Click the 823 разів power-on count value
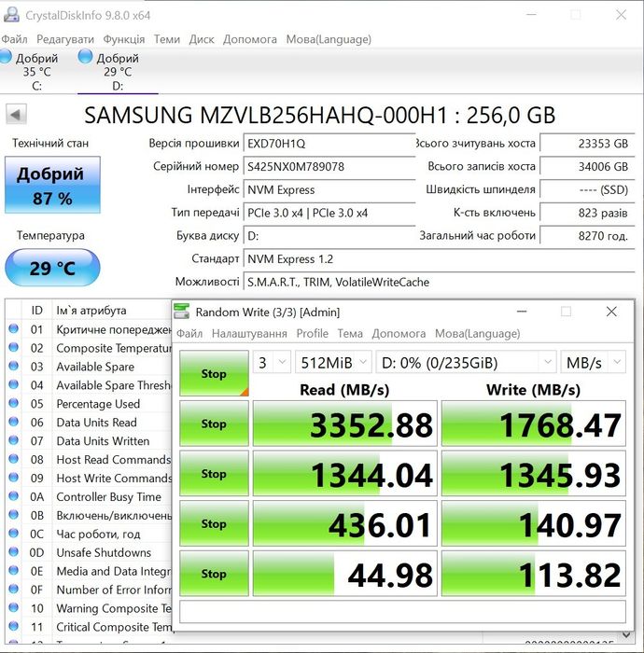This screenshot has height=653, width=644. coord(587,213)
